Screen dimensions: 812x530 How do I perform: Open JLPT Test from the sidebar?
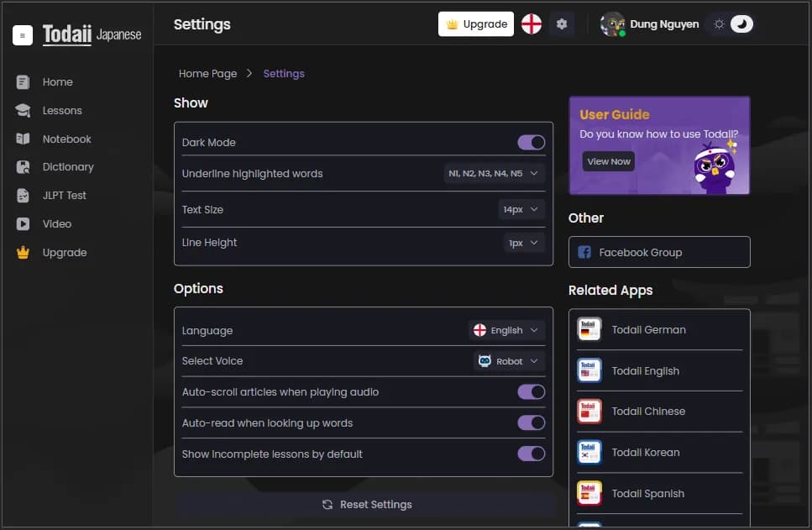(64, 196)
